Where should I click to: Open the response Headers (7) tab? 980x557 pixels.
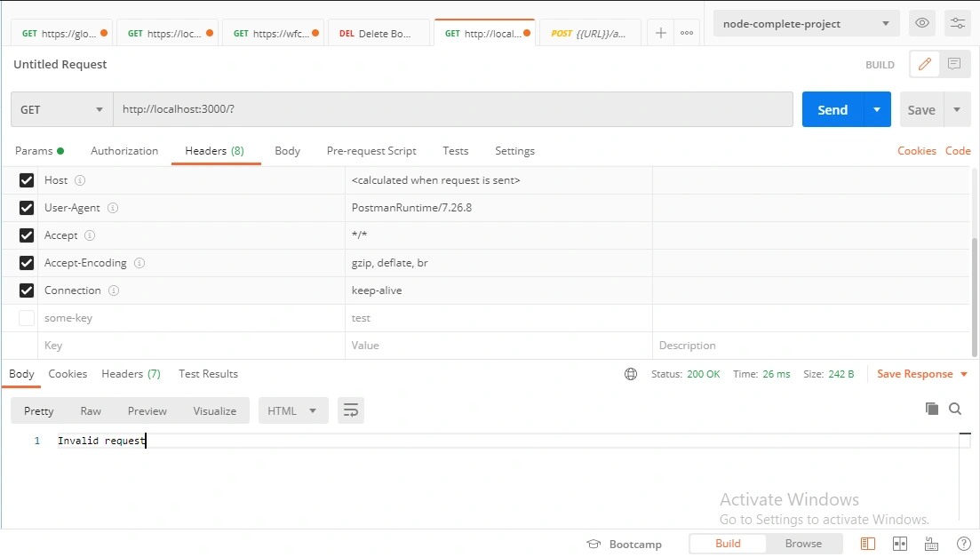[131, 374]
